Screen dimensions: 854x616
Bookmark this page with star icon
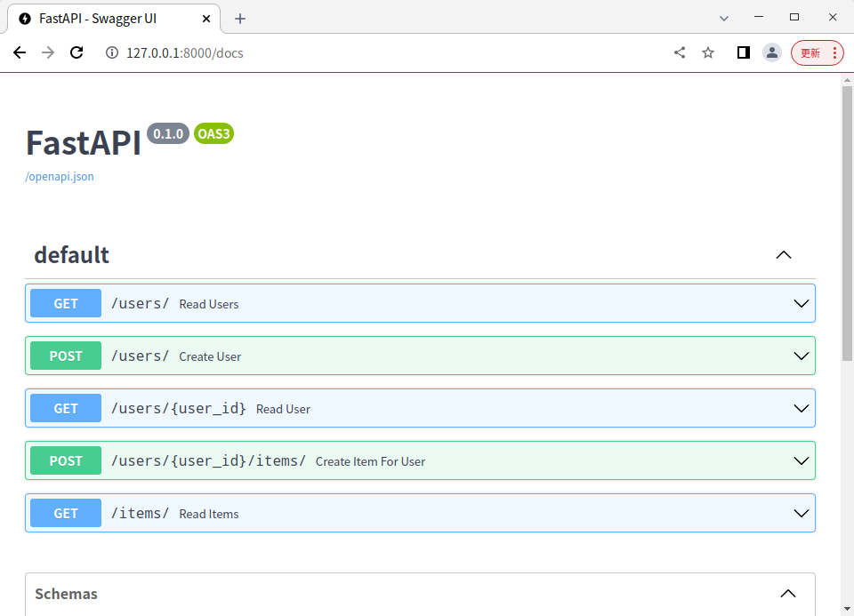(708, 52)
